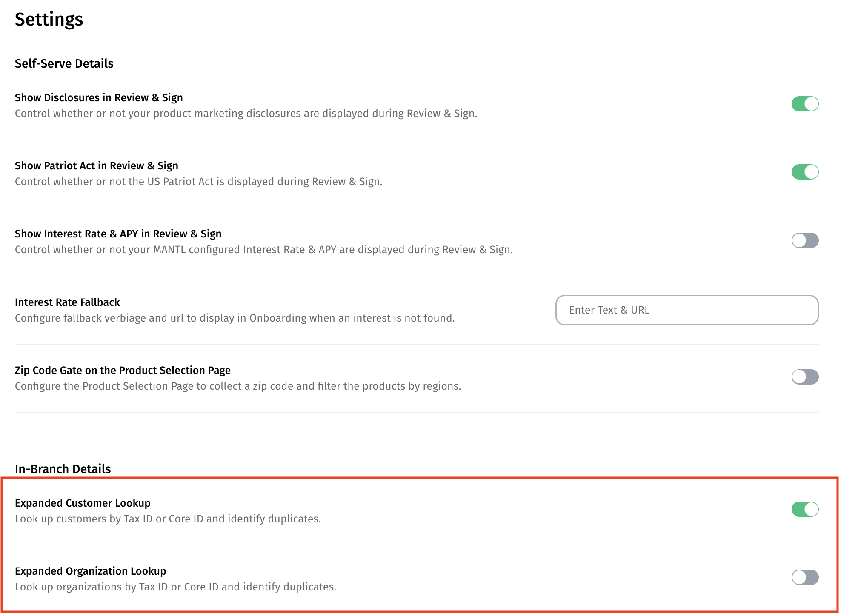Click the Settings page heading

click(x=49, y=20)
